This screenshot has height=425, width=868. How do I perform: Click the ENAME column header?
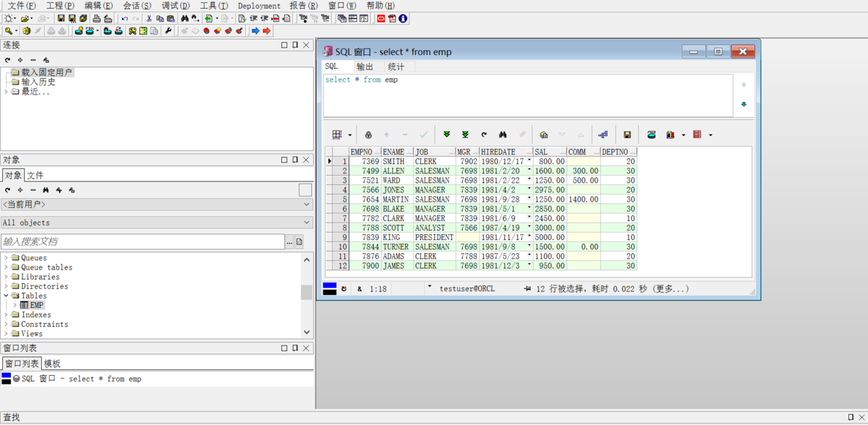click(x=397, y=152)
